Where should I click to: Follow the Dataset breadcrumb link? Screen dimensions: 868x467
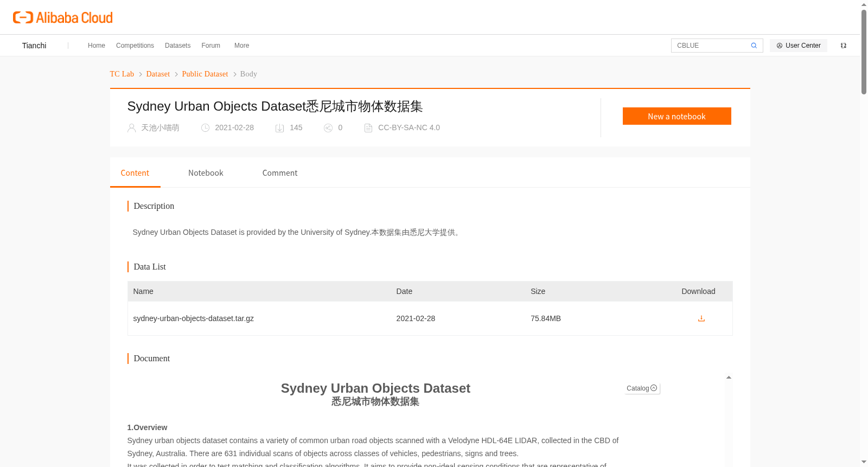pos(158,74)
